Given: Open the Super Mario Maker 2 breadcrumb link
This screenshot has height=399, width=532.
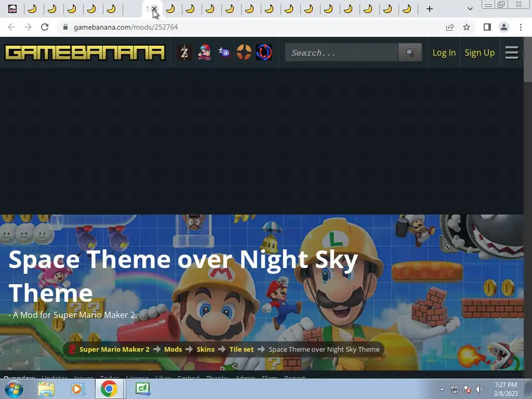Looking at the screenshot, I should (x=114, y=350).
